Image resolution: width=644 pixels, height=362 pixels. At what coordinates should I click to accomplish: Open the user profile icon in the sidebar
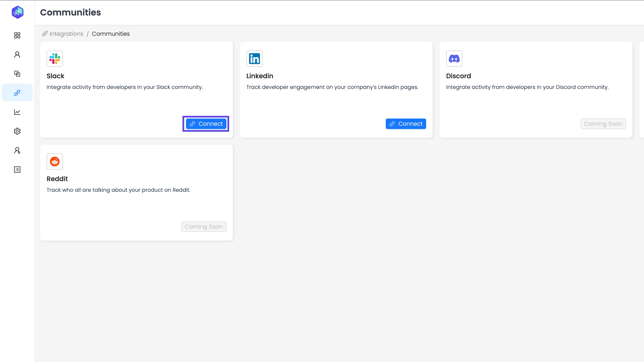click(x=17, y=55)
